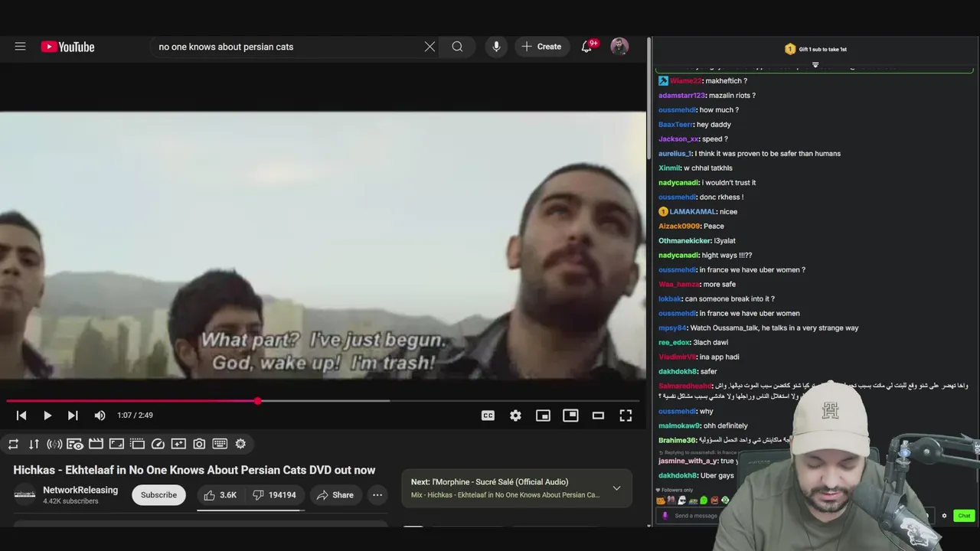This screenshot has width=980, height=551.
Task: Expand the Next mix queue chevron
Action: click(x=616, y=488)
